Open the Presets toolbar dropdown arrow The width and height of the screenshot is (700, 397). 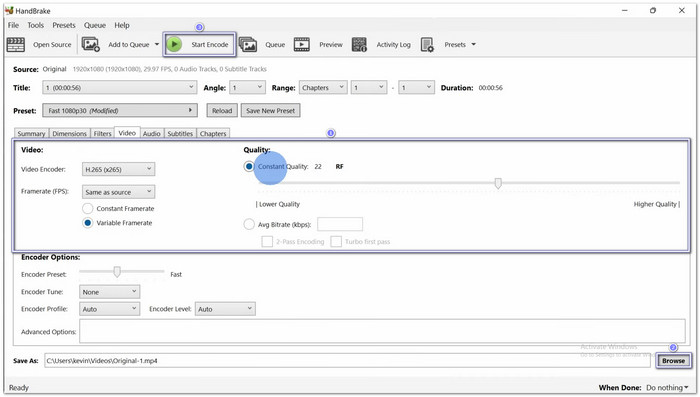(x=474, y=44)
